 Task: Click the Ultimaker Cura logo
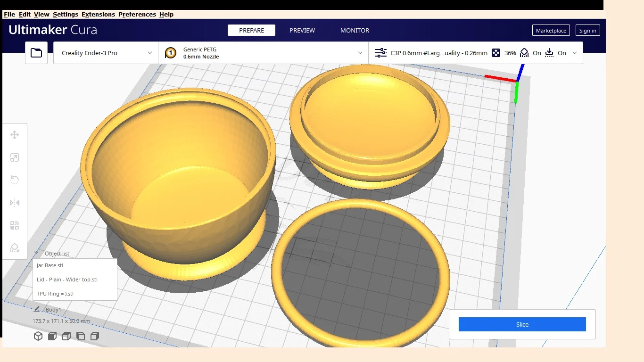[53, 30]
